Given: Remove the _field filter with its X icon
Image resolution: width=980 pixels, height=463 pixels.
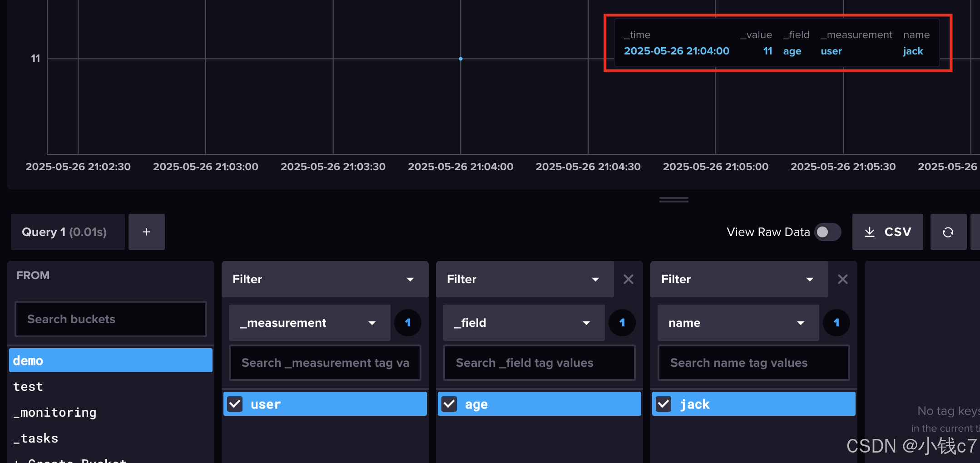Looking at the screenshot, I should [629, 279].
